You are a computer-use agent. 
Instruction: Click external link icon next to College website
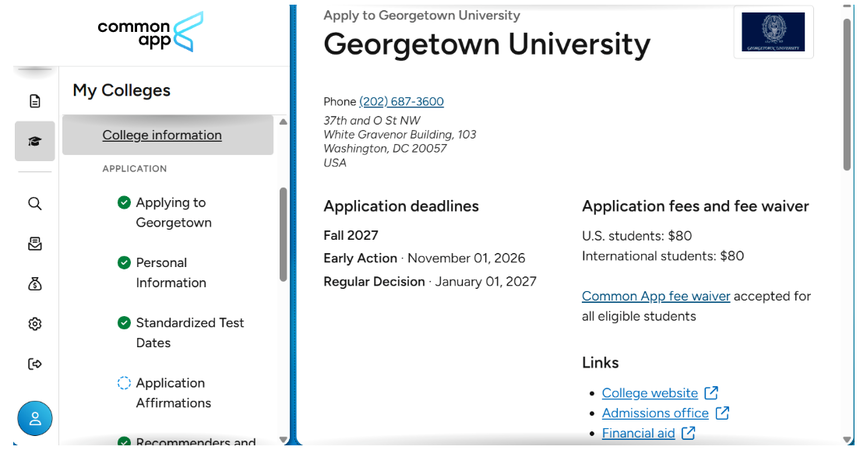point(711,393)
